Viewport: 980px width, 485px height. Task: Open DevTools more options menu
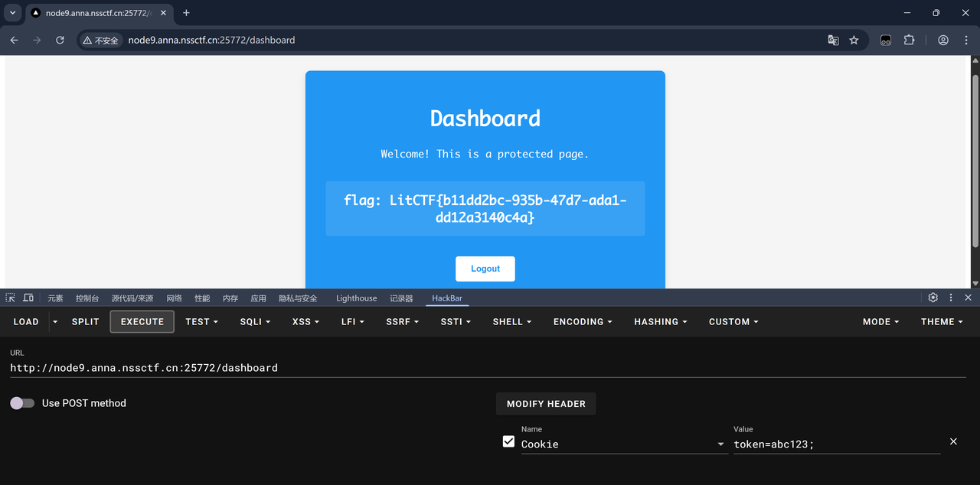[951, 298]
